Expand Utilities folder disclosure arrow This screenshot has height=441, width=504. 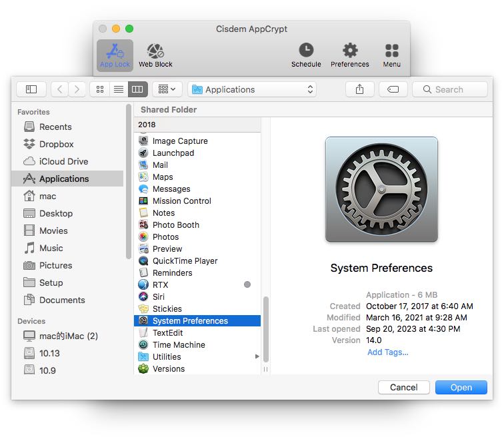257,356
